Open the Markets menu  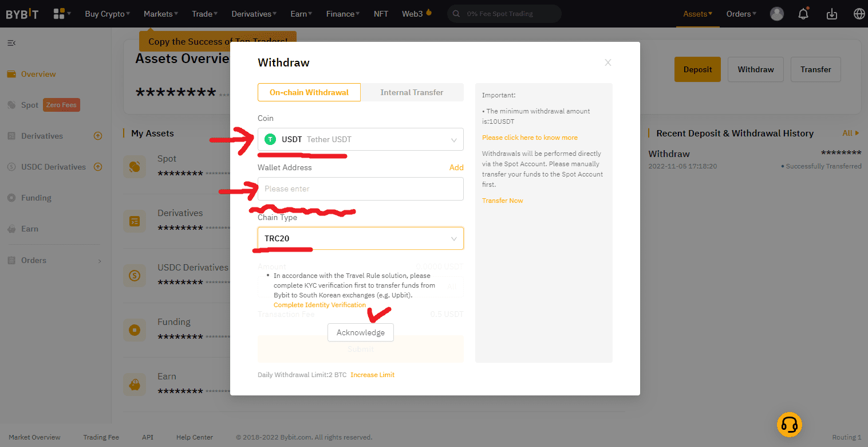click(160, 14)
